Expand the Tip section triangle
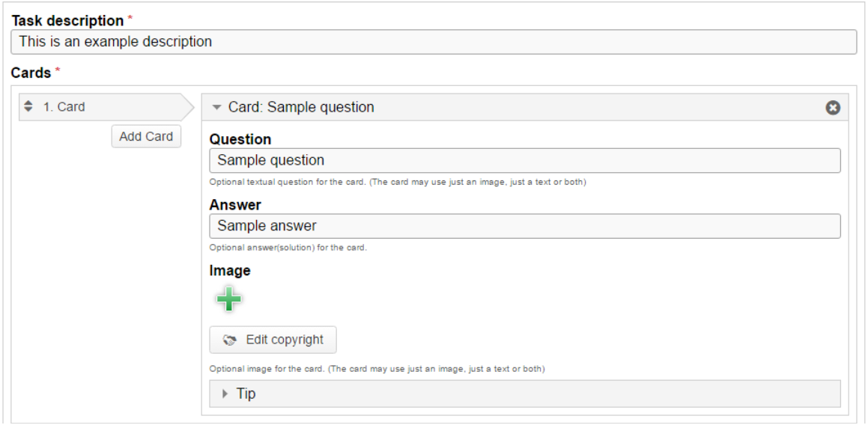The image size is (868, 428). pos(225,394)
